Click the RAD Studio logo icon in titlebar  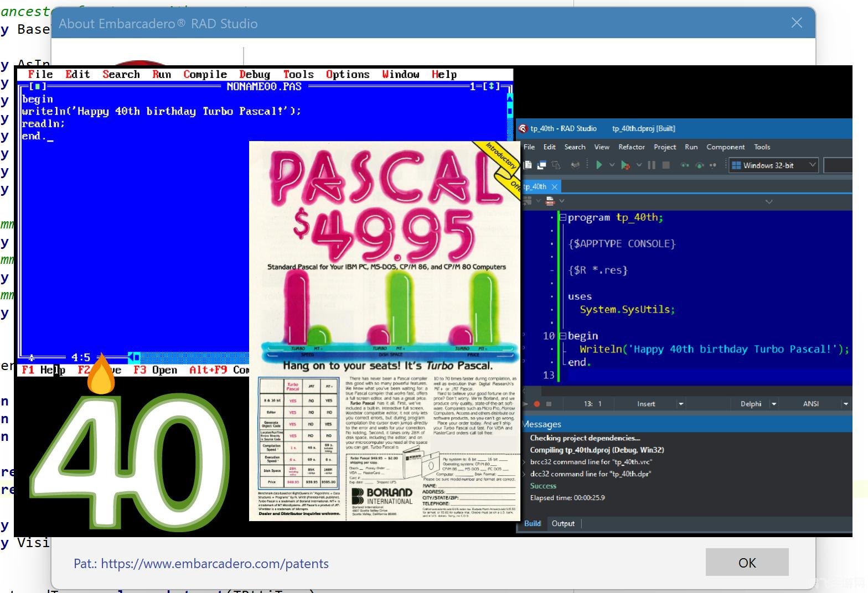(523, 128)
